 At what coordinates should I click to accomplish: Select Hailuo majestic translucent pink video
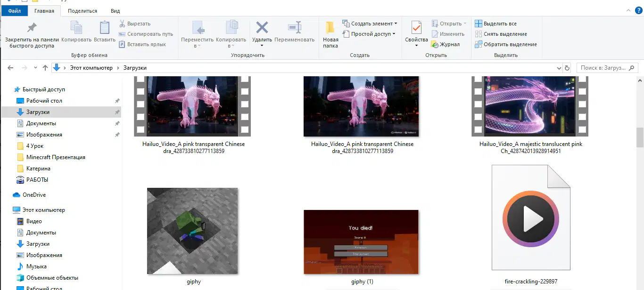[x=530, y=115]
